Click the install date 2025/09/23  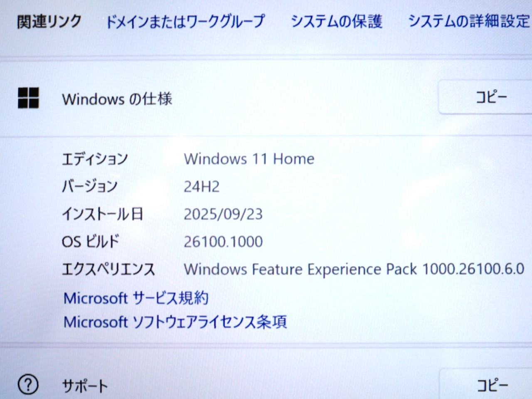[x=223, y=214]
